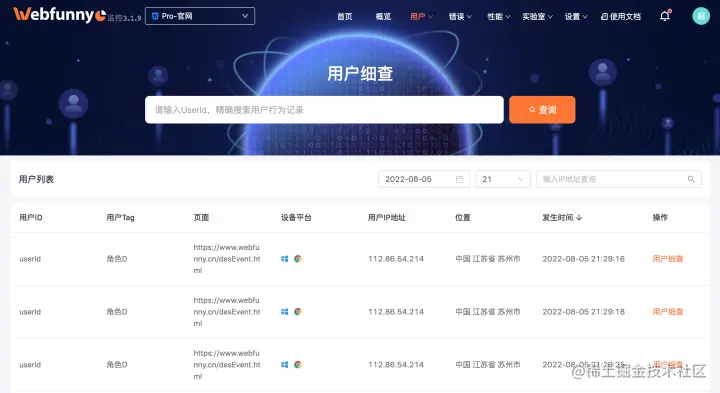Click the orange 查询 button
Viewport: 720px width, 393px height.
tap(542, 110)
